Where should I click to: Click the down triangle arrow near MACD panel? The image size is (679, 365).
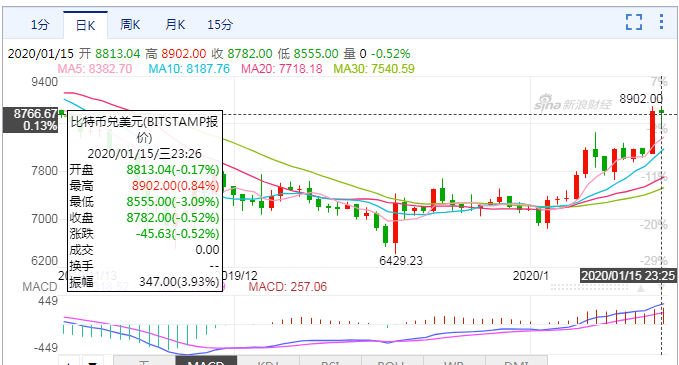pos(661,288)
